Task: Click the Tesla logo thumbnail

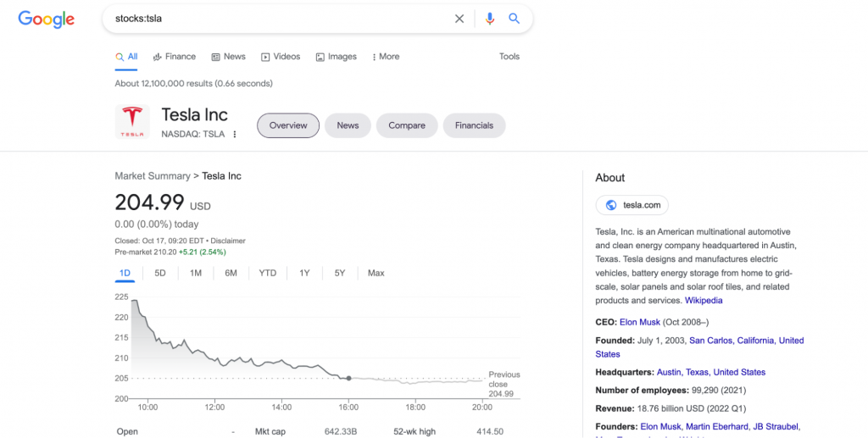Action: click(132, 121)
